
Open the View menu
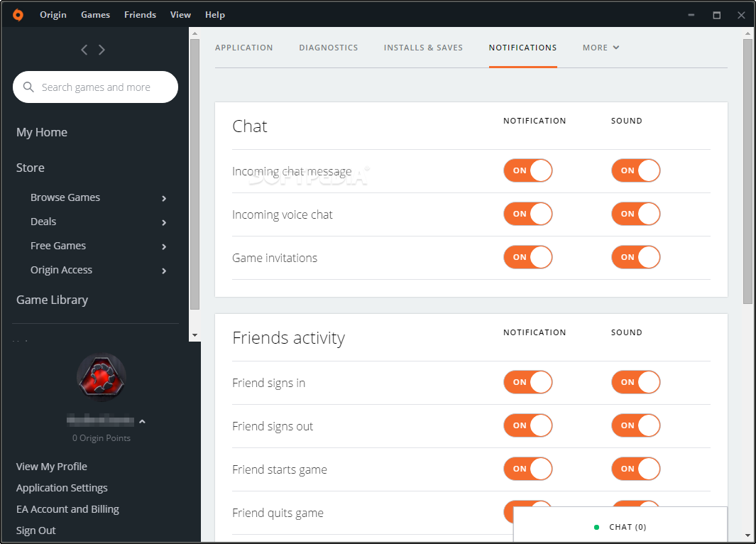coord(180,15)
